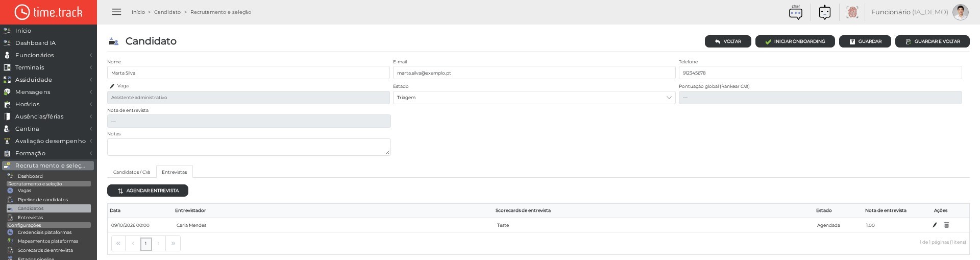Screen dimensions: 980x260
Task: Click the Vagas submenu icon
Action: tap(10, 191)
